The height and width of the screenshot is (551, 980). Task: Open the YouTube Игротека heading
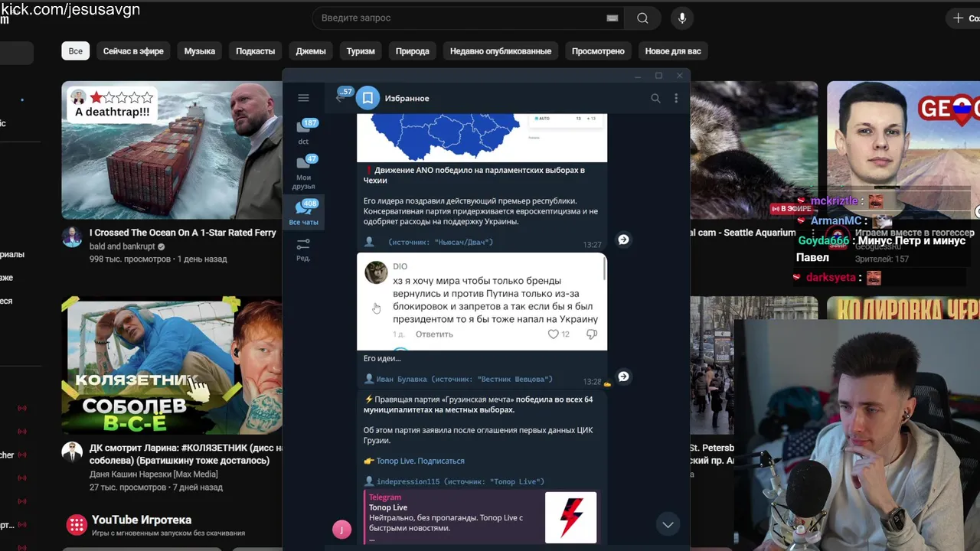tap(142, 520)
